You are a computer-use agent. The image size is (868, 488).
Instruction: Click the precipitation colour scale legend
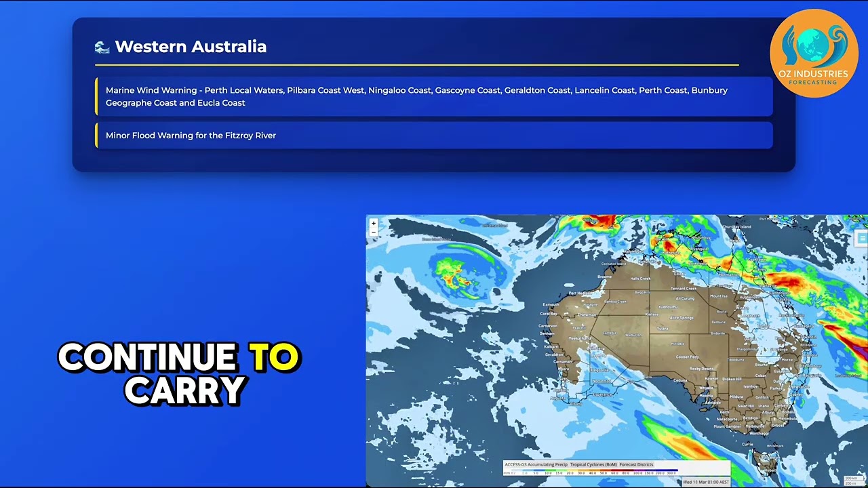[591, 472]
